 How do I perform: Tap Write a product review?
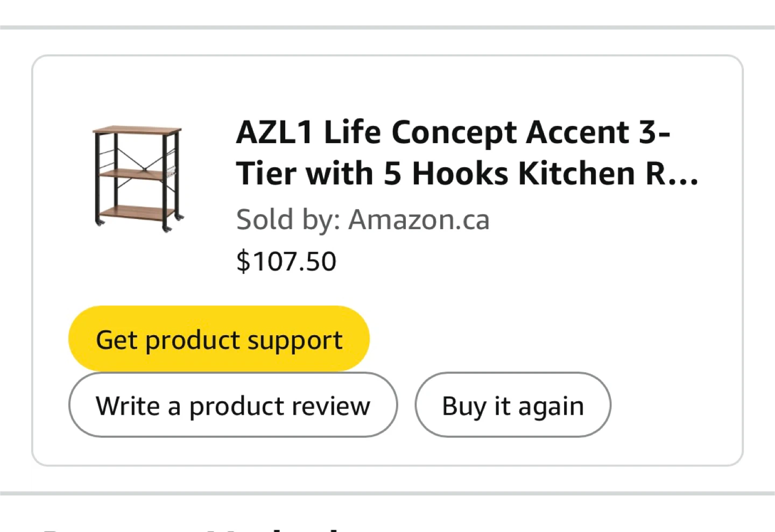click(232, 406)
